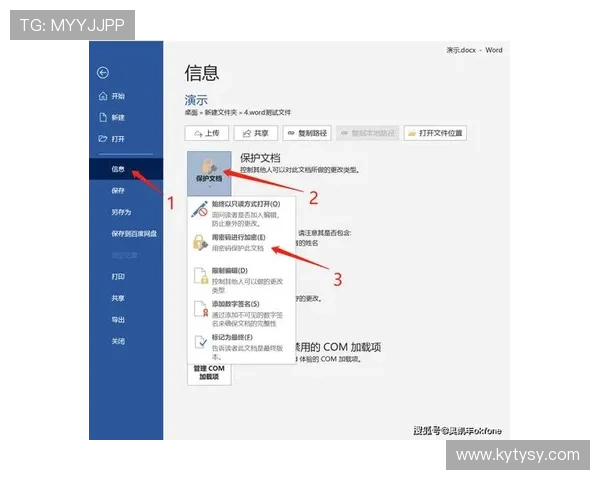Select the 信息 (Info) sidebar tab
Viewport: 600px width, 480px height.
click(126, 169)
